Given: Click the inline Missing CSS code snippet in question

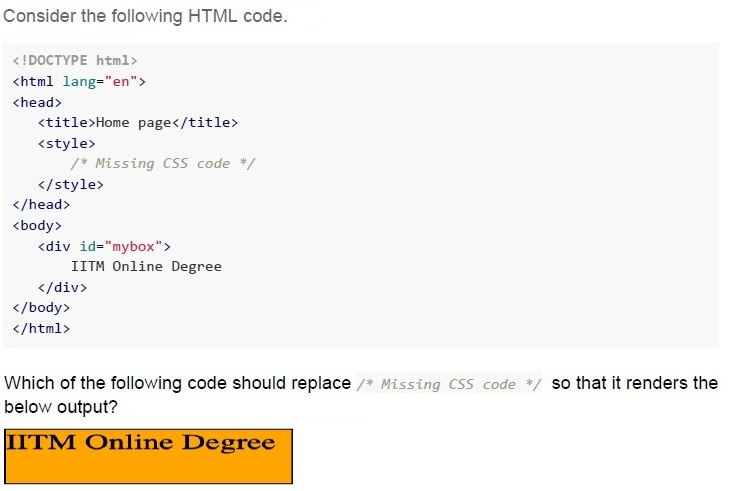Looking at the screenshot, I should [x=449, y=384].
